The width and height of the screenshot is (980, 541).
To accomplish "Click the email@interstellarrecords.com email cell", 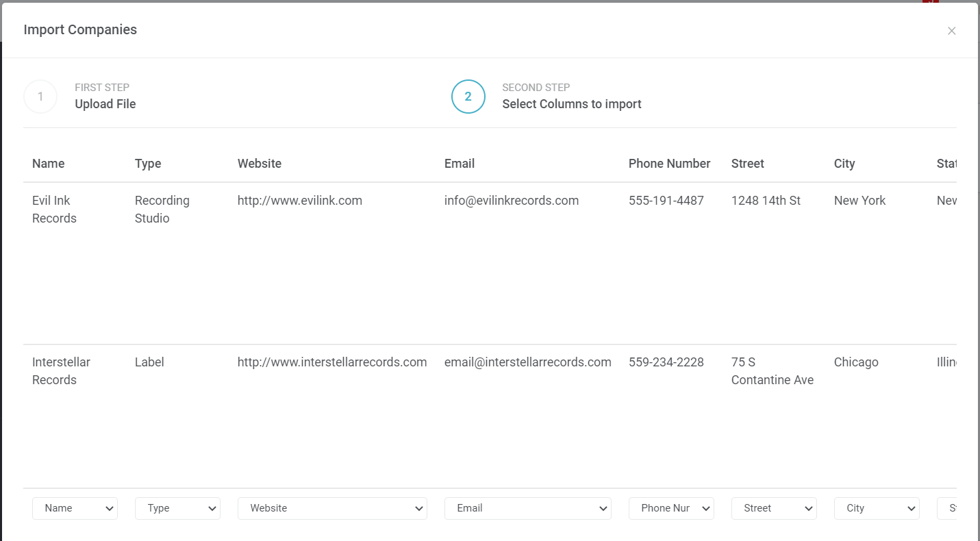I will point(527,362).
